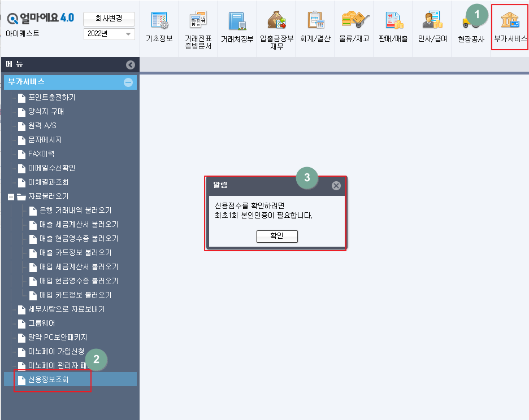Click the 얼마에요 4.0 logo
Image resolution: width=529 pixels, height=420 pixels.
[x=41, y=18]
